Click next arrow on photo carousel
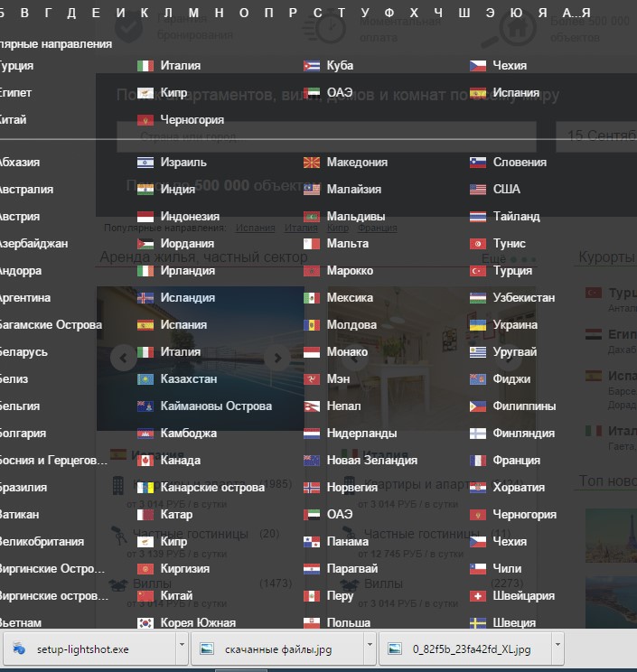Image resolution: width=637 pixels, height=672 pixels. [x=278, y=359]
